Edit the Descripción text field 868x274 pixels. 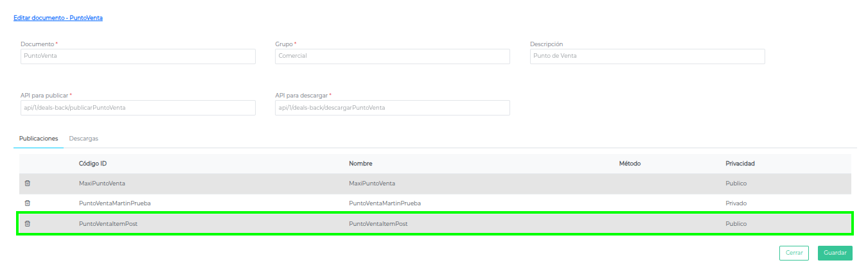coord(647,56)
